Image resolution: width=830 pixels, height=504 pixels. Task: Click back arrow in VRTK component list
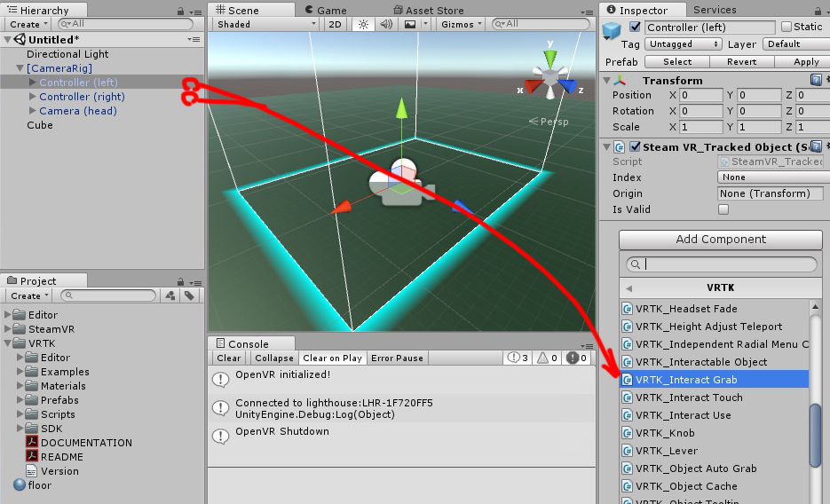click(628, 288)
